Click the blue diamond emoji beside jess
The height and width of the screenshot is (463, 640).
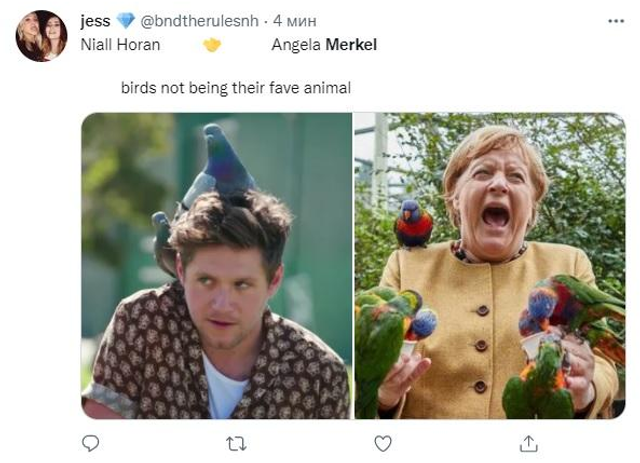[125, 21]
